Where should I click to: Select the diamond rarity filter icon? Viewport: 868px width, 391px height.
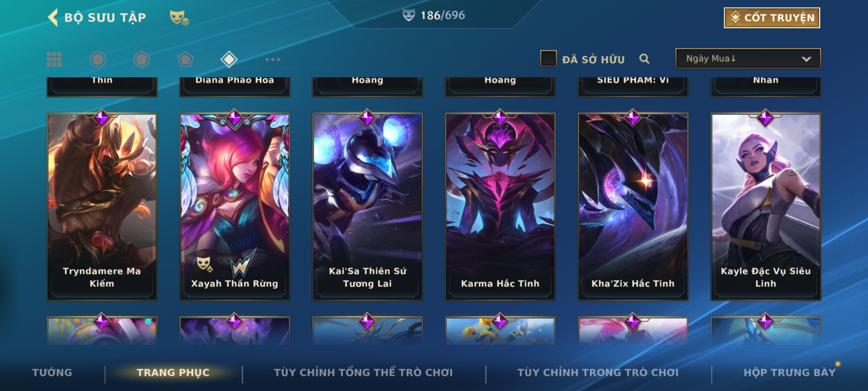[x=229, y=59]
